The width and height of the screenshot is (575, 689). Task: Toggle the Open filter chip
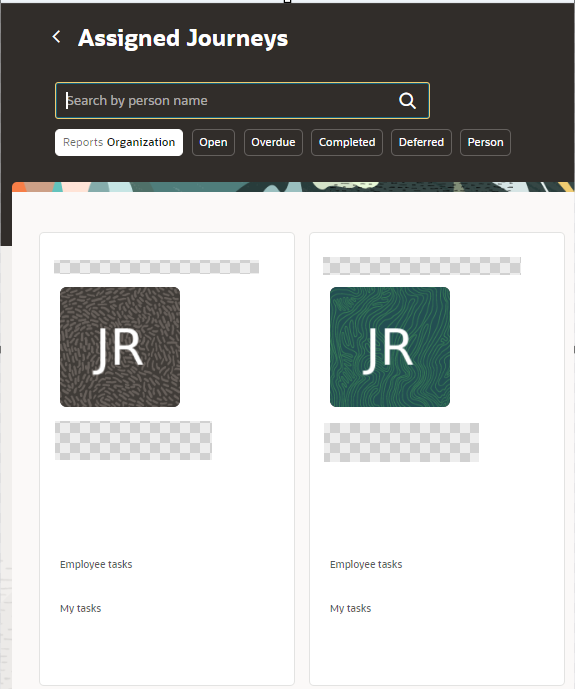(x=213, y=142)
